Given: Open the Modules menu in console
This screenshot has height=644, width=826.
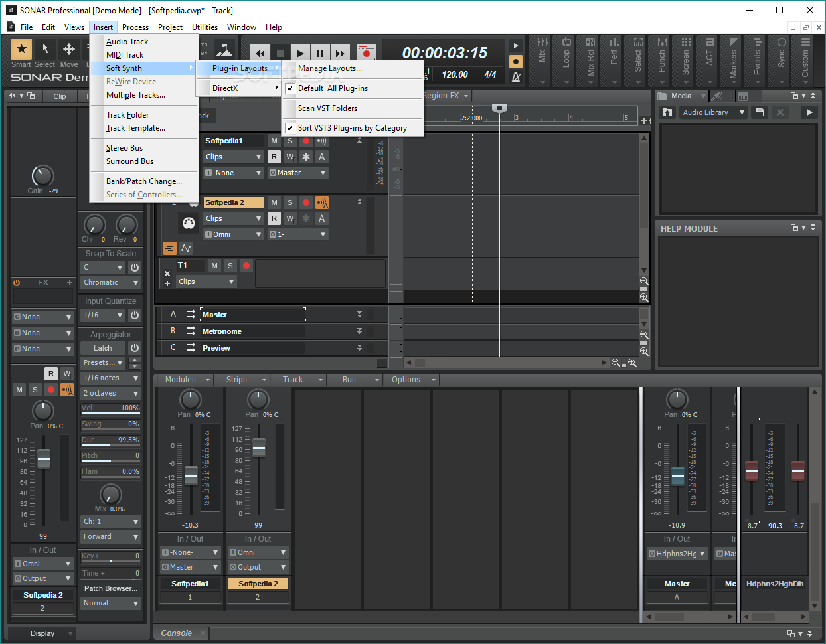Looking at the screenshot, I should point(185,380).
